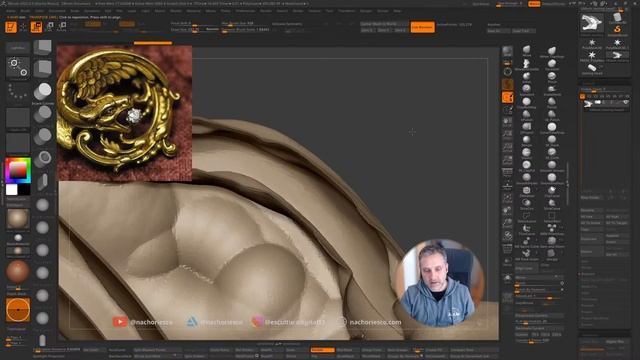Viewport: 640px width, 360px height.
Task: Select the white color swatch
Action: coord(11,189)
